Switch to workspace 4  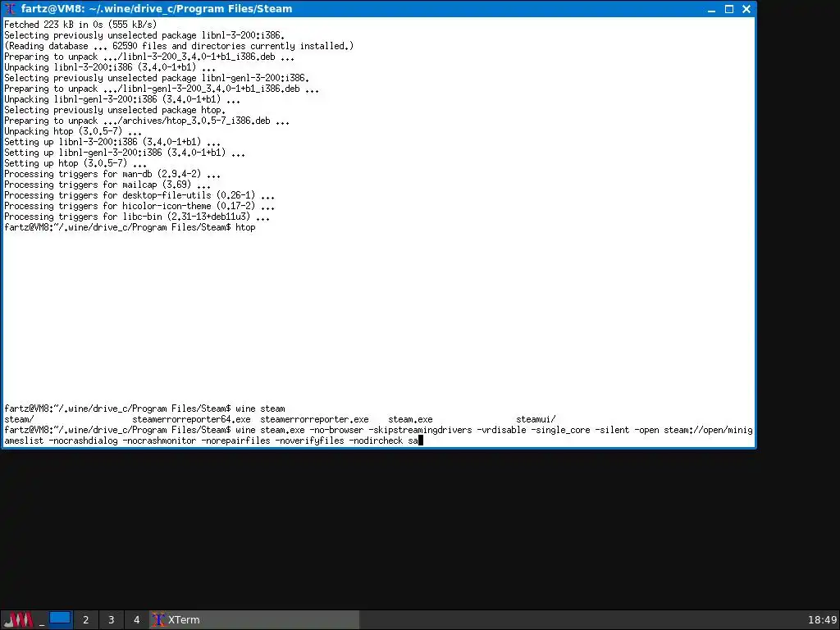[137, 620]
